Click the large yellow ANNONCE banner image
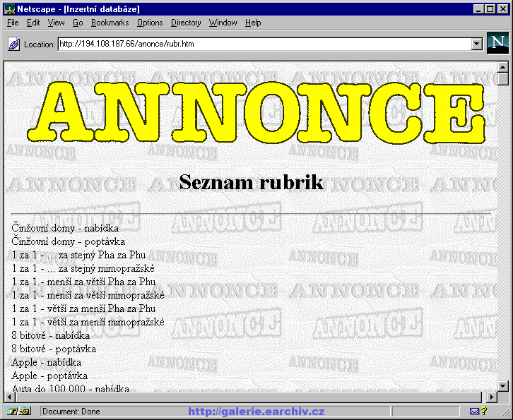 [256, 112]
